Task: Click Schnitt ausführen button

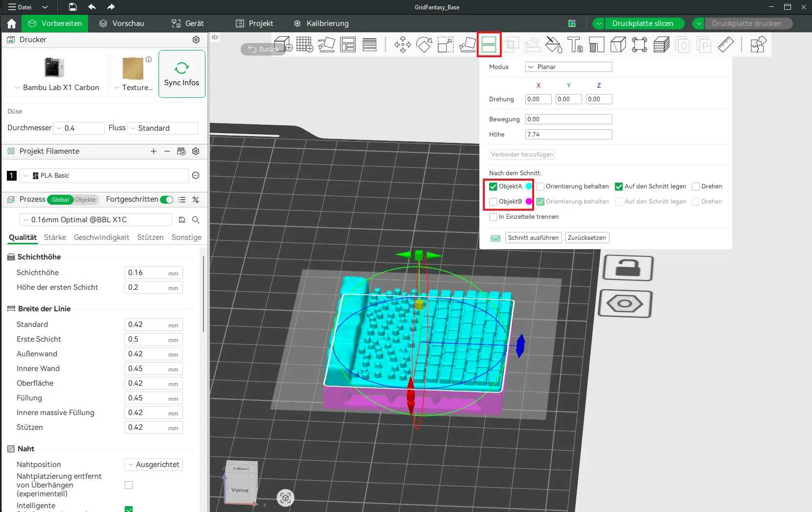Action: pos(533,238)
